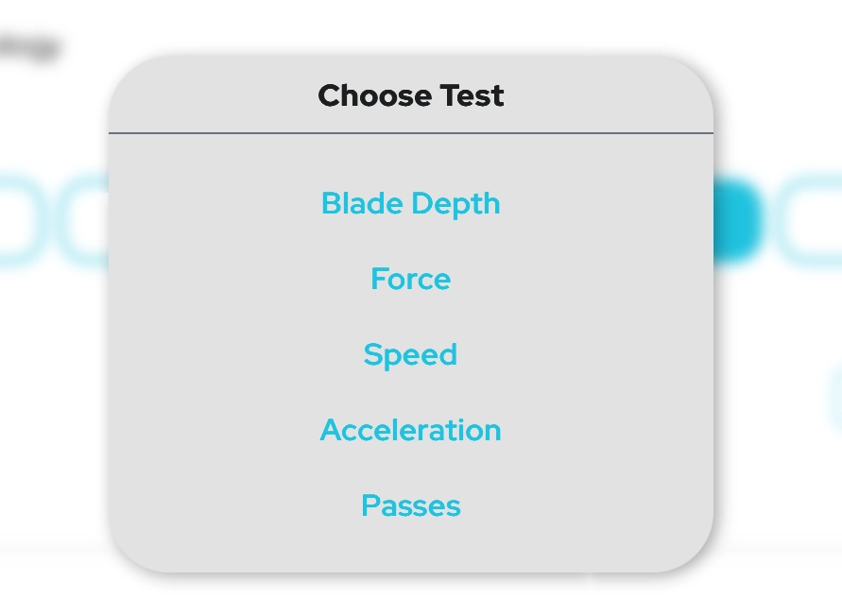
Task: Click empty dialog space below Passes
Action: coord(410,546)
